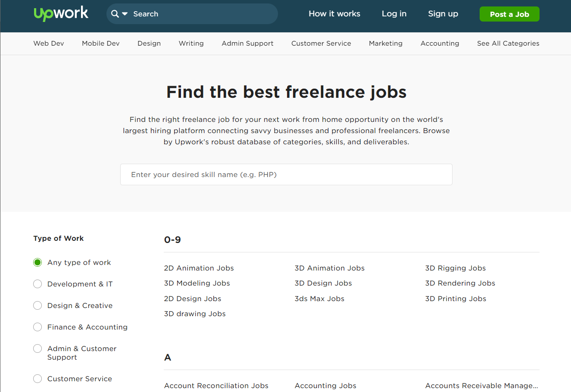The width and height of the screenshot is (571, 392).
Task: Open the Marketing category tab
Action: pos(385,43)
